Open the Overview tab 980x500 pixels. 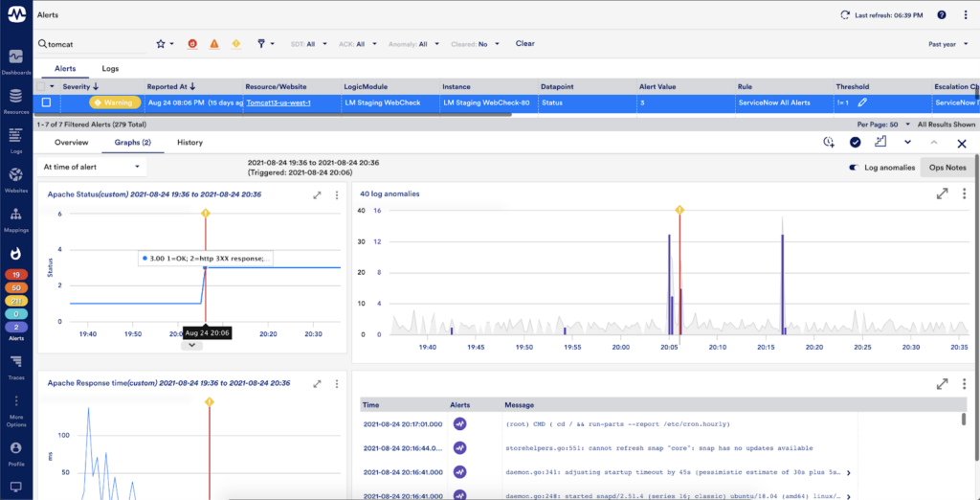(x=71, y=143)
